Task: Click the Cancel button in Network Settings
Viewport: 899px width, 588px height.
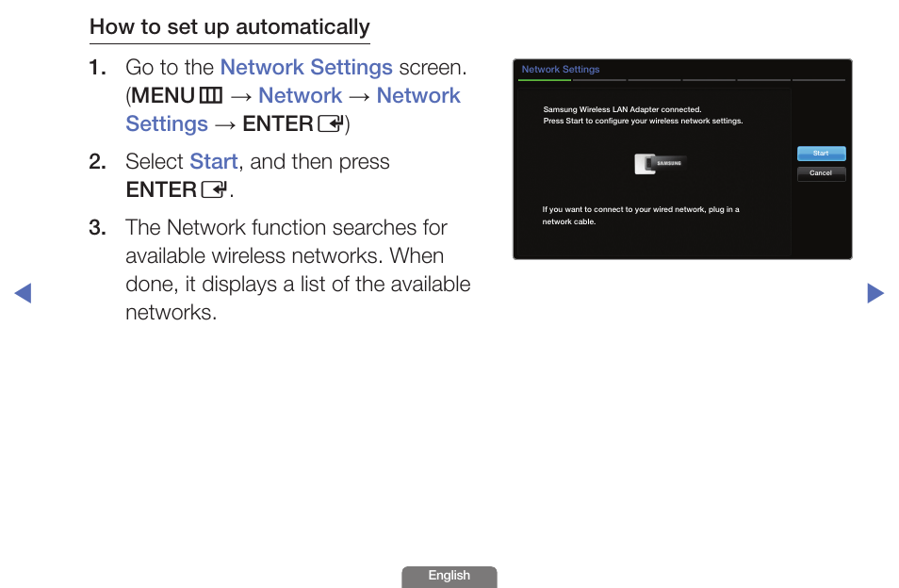Action: click(821, 173)
